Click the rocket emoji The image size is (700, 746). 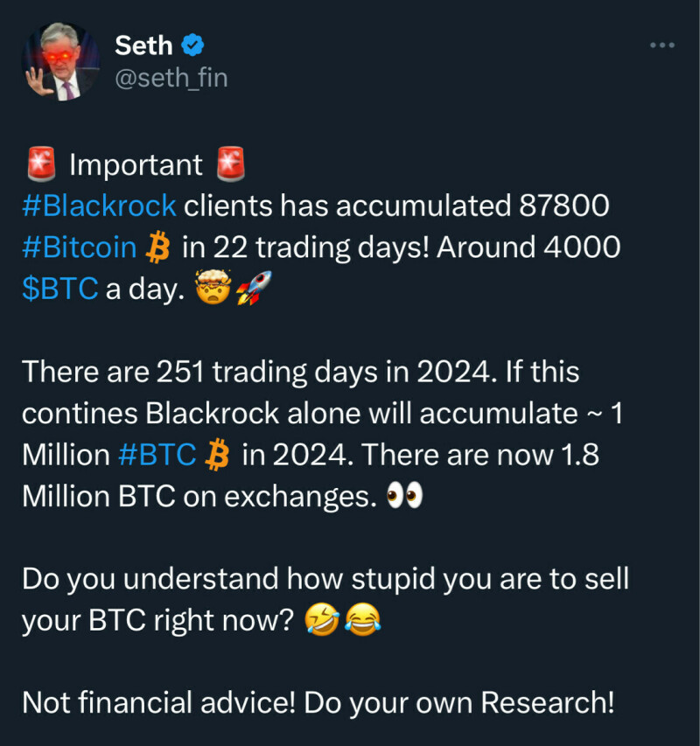point(254,289)
